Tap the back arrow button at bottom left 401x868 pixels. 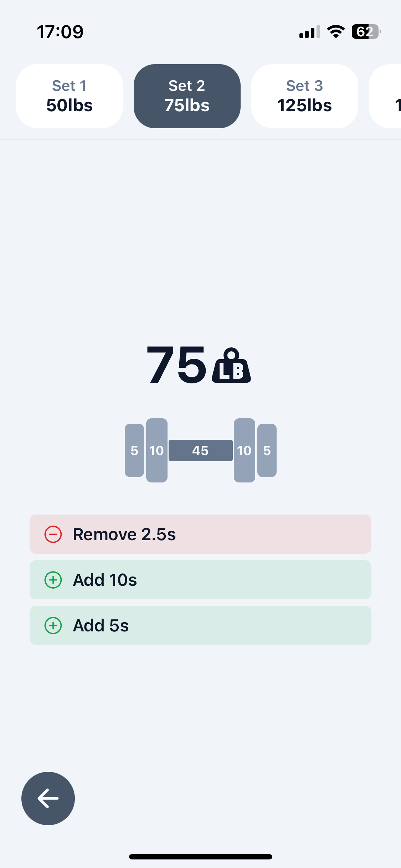pyautogui.click(x=48, y=799)
